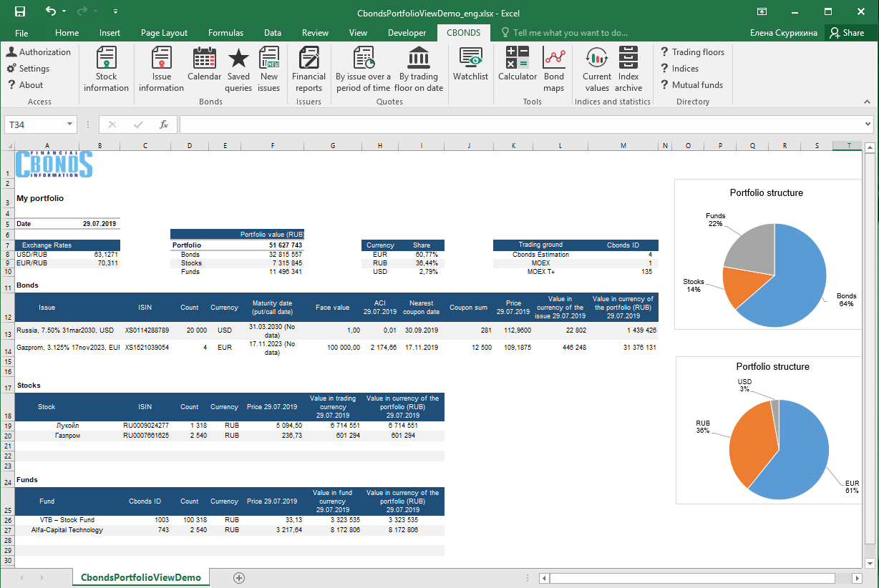Launch the bond Calculator
The width and height of the screenshot is (879, 588).
(x=518, y=64)
